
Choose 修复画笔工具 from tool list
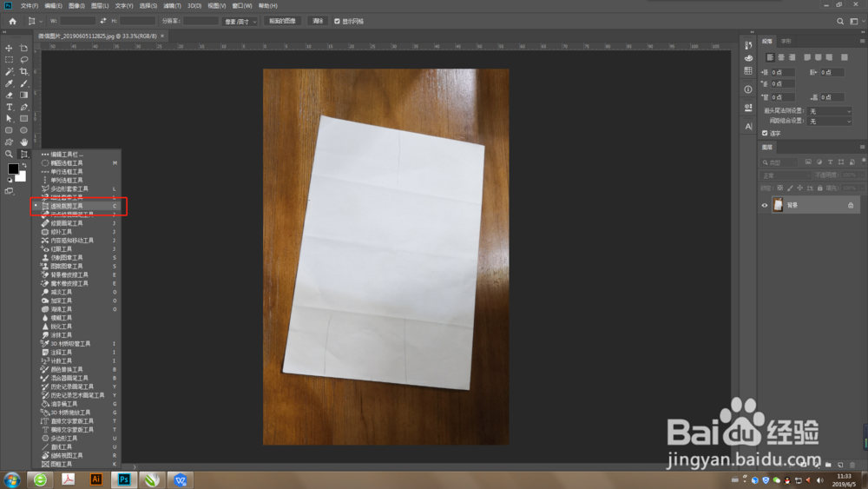point(76,223)
